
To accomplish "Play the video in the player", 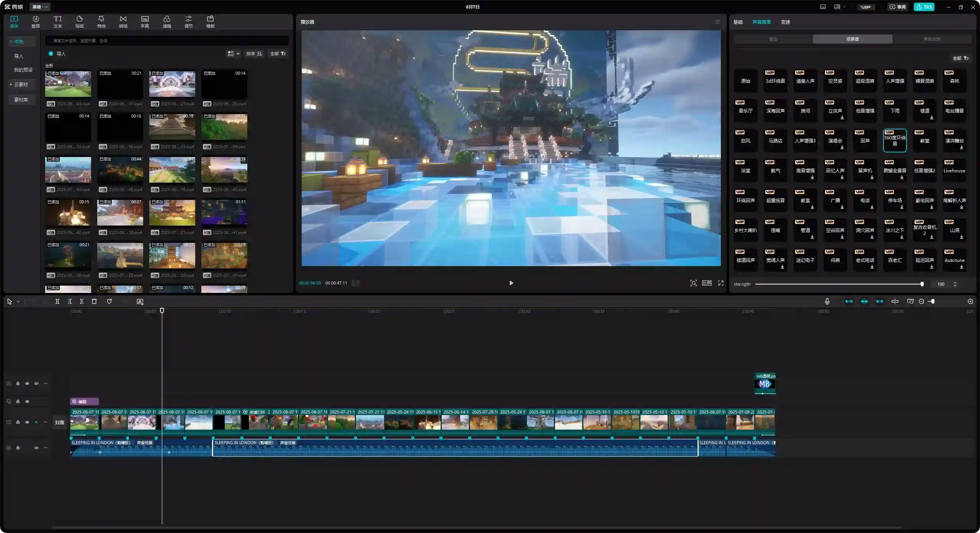I will [x=511, y=283].
